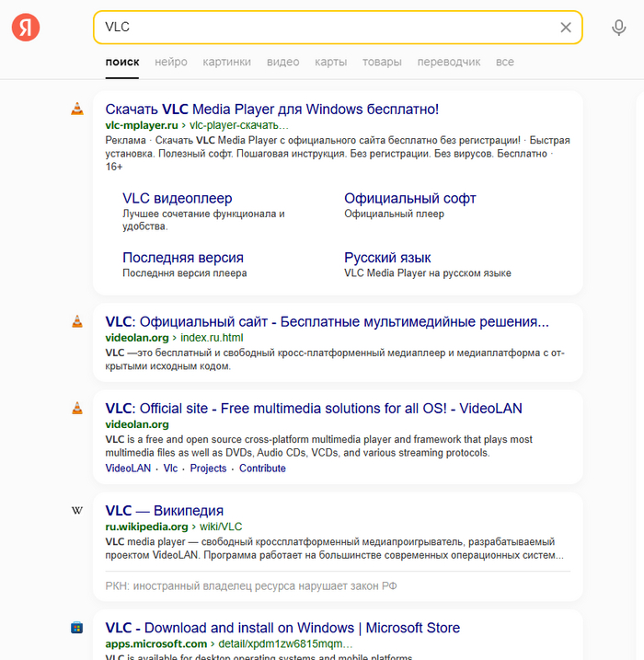Image resolution: width=644 pixels, height=660 pixels.
Task: Click VLC cone favicon beside Official site result
Action: (77, 408)
